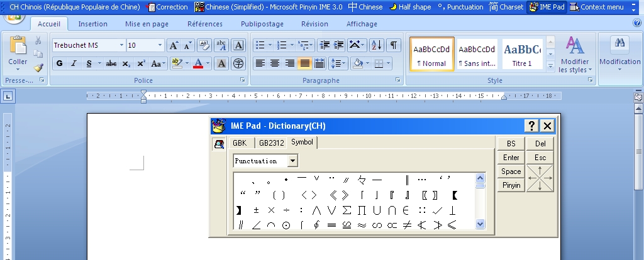Click the Multilevel list icon

pyautogui.click(x=306, y=45)
